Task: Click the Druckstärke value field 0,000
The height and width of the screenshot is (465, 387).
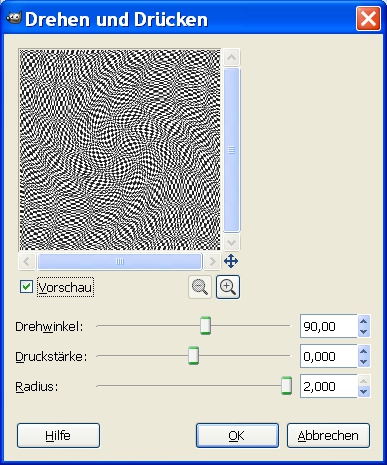Action: (329, 356)
